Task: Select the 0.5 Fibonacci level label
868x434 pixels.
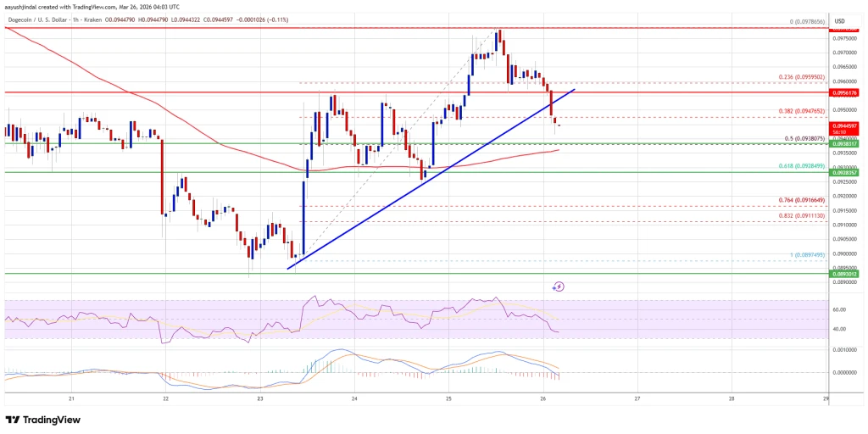Action: point(804,138)
